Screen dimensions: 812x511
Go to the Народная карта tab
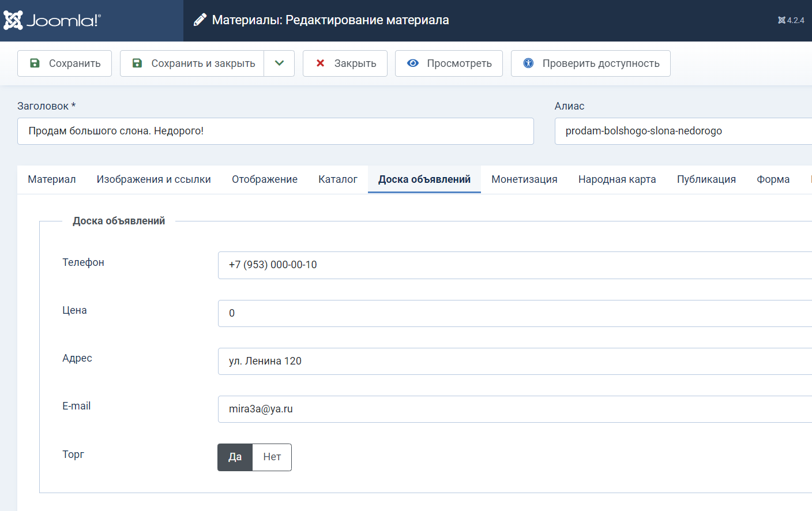(617, 179)
